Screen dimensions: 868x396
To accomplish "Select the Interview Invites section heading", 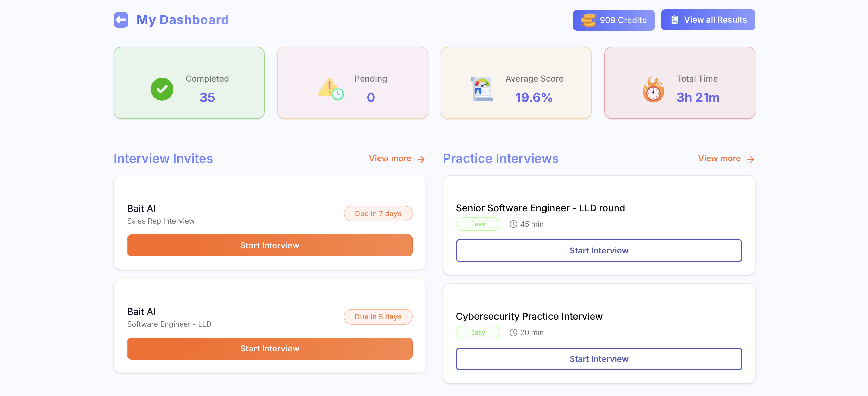I will 163,158.
